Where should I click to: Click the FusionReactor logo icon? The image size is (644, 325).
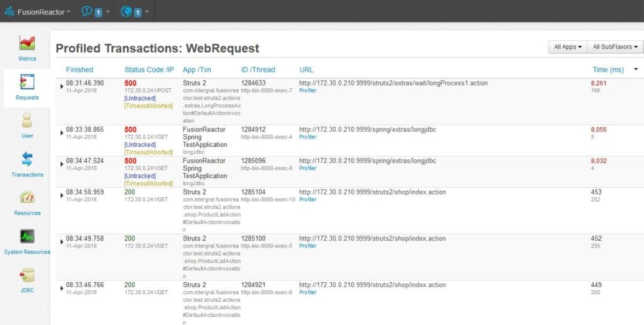[x=9, y=12]
